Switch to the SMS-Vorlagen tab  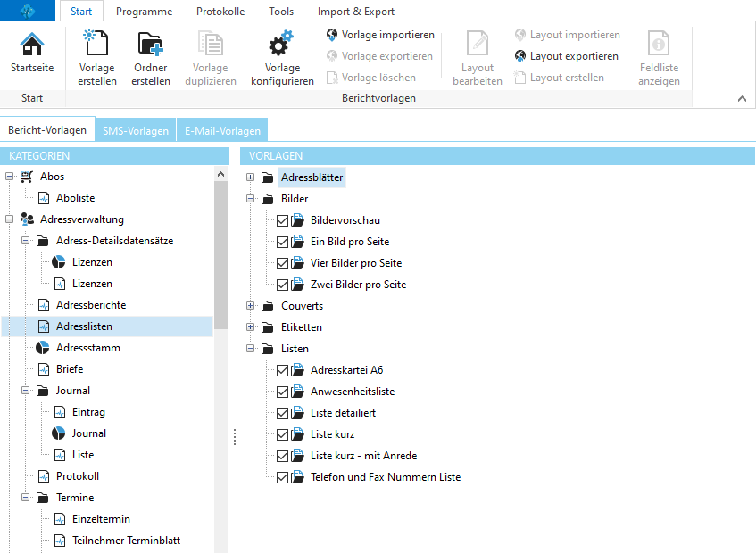pyautogui.click(x=136, y=131)
